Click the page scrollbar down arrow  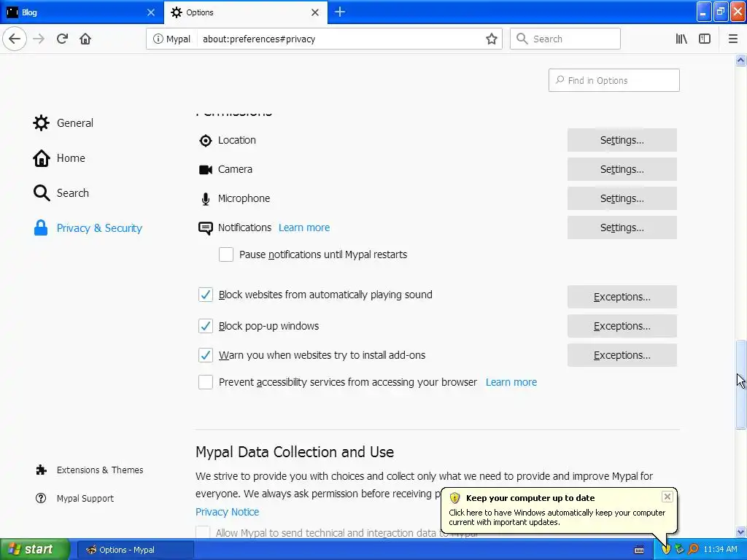tap(740, 532)
